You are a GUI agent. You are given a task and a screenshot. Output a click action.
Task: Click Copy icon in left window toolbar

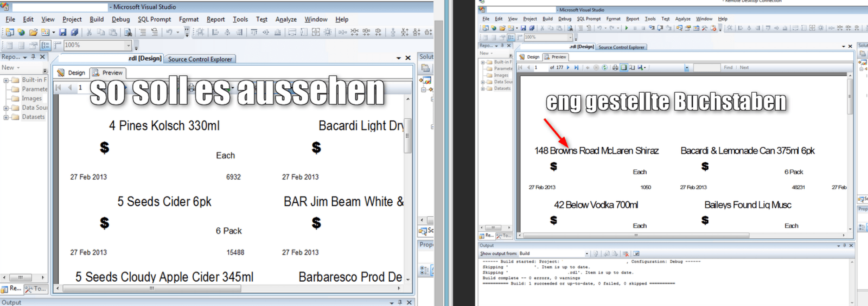(x=101, y=32)
